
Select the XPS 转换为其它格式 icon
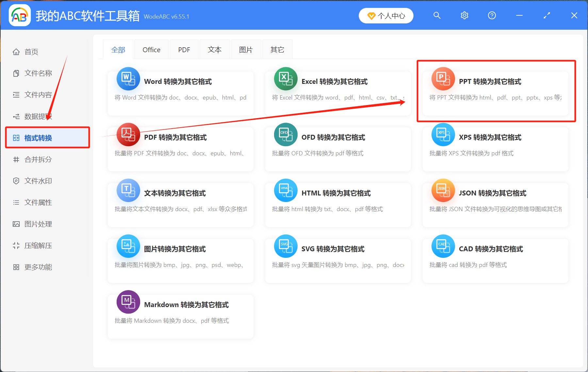point(443,135)
